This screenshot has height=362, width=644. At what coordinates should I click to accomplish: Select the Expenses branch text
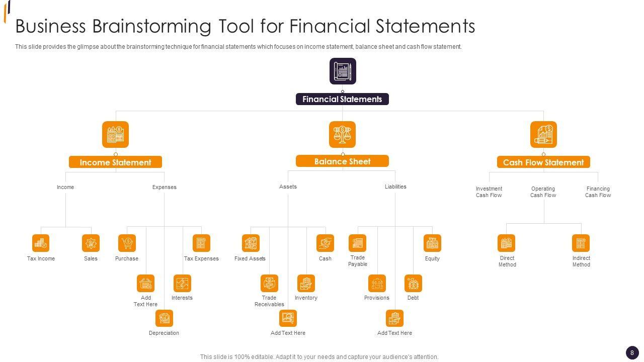click(165, 187)
